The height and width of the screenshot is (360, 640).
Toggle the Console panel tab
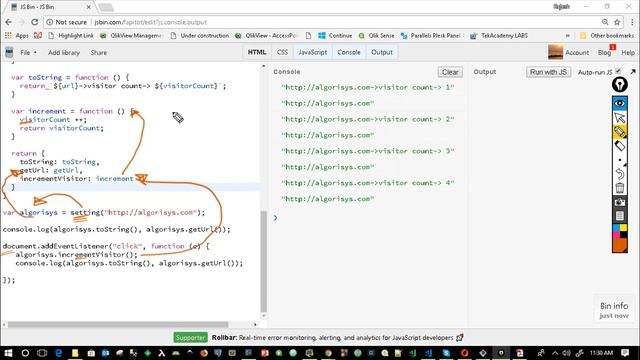(349, 52)
